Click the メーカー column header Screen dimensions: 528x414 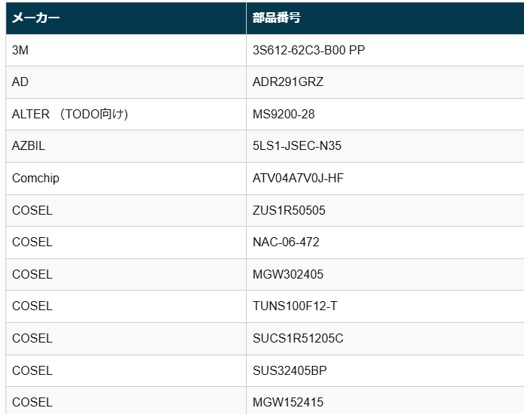[x=126, y=18]
